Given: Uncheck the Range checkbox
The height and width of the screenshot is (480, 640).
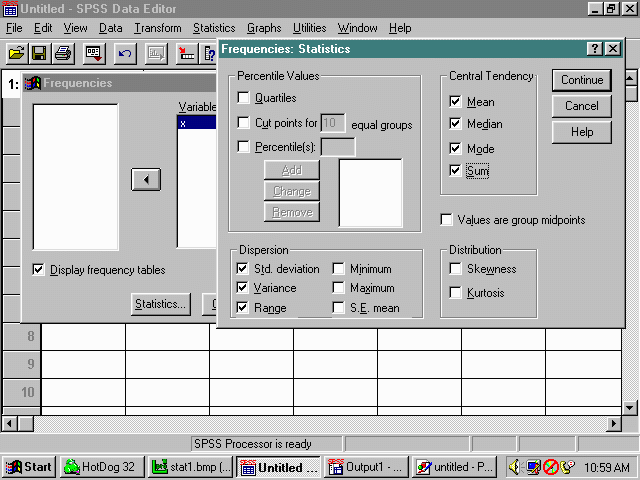Looking at the screenshot, I should (x=242, y=307).
